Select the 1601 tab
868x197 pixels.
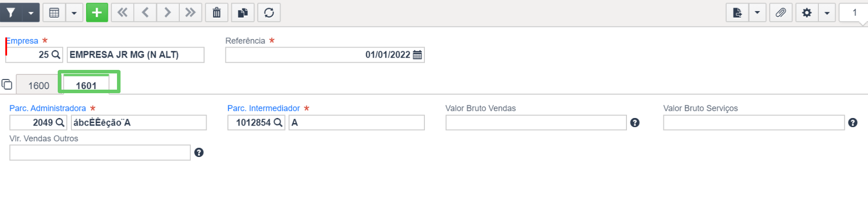click(x=86, y=85)
